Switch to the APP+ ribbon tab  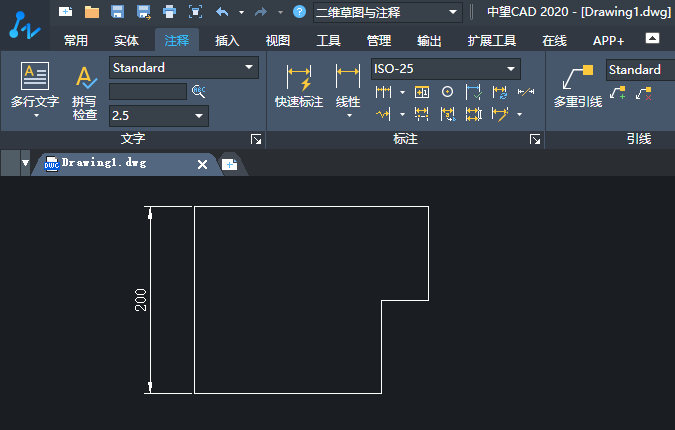[x=608, y=40]
